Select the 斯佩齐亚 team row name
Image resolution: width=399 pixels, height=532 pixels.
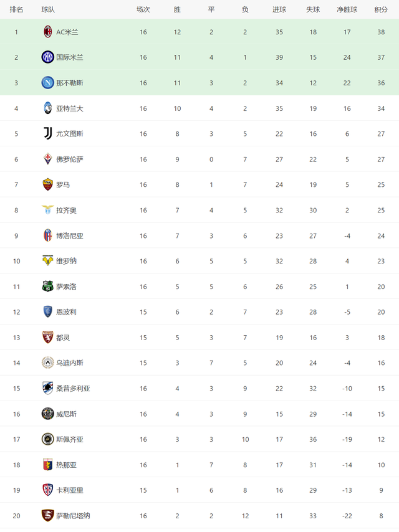coord(69,439)
